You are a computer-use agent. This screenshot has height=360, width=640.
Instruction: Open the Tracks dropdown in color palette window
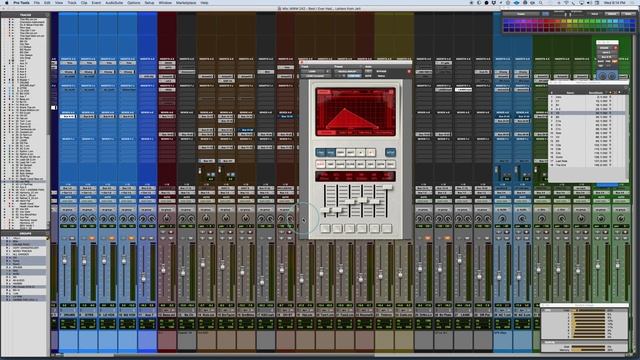(522, 14)
